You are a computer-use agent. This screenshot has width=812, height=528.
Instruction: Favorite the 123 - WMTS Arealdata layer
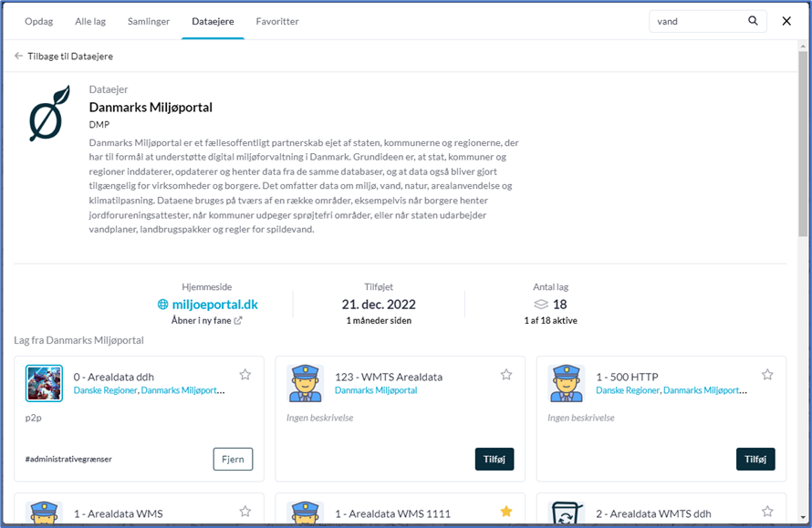click(506, 374)
